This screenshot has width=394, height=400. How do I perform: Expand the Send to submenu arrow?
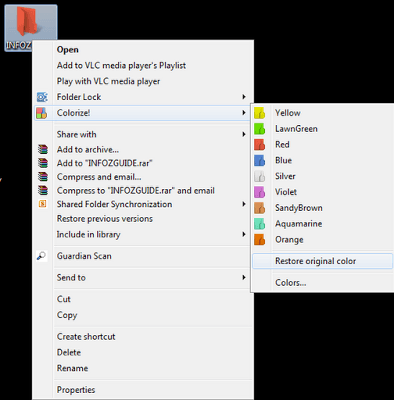point(244,277)
